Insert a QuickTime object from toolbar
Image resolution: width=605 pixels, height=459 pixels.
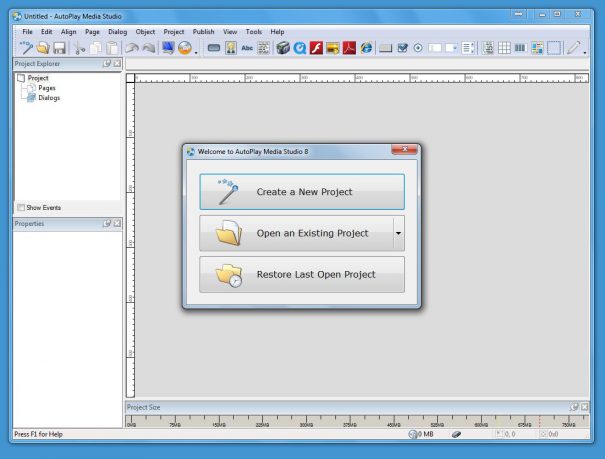click(x=299, y=48)
